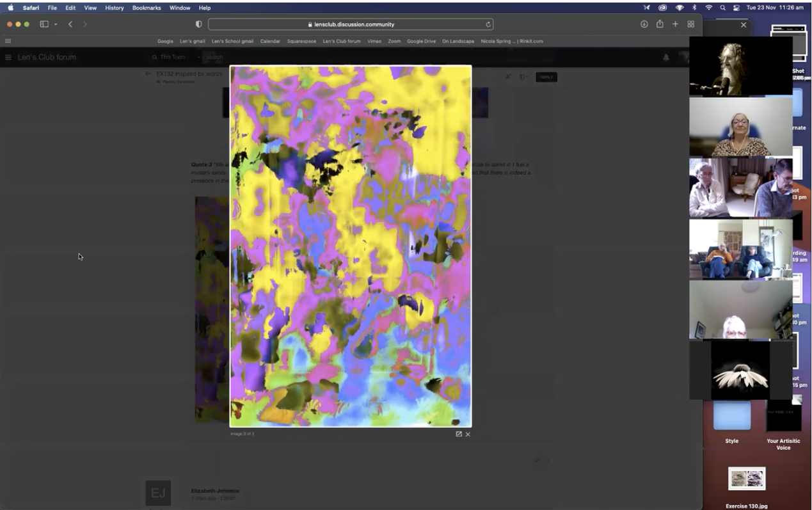
Task: Click the topic back arrow beside EX132
Action: [148, 74]
